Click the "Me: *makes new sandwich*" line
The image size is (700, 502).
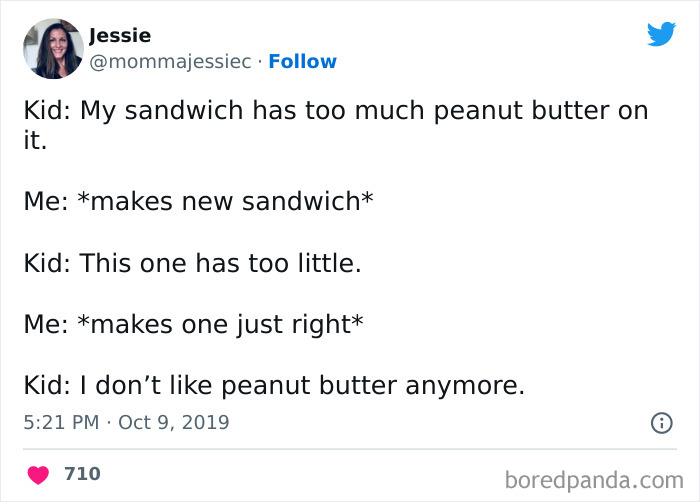click(198, 201)
